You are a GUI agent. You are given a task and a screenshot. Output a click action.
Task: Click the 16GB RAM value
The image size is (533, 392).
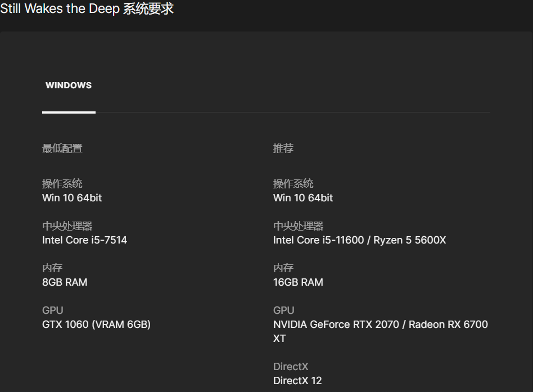click(x=298, y=282)
